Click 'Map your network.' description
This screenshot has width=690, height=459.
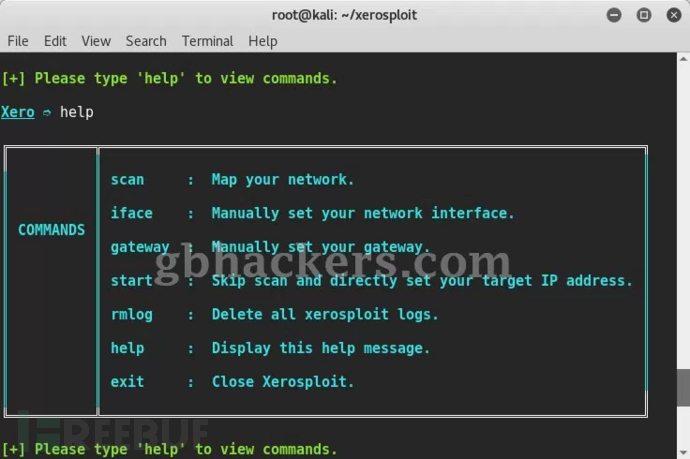pyautogui.click(x=283, y=180)
